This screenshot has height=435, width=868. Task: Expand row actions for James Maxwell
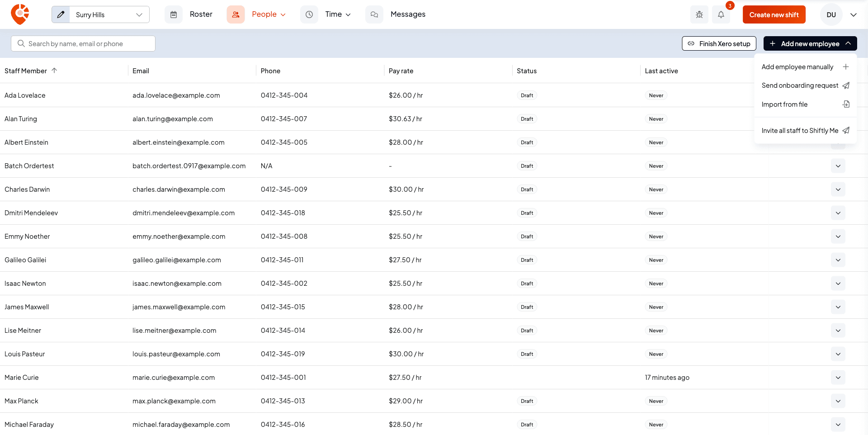pos(838,307)
